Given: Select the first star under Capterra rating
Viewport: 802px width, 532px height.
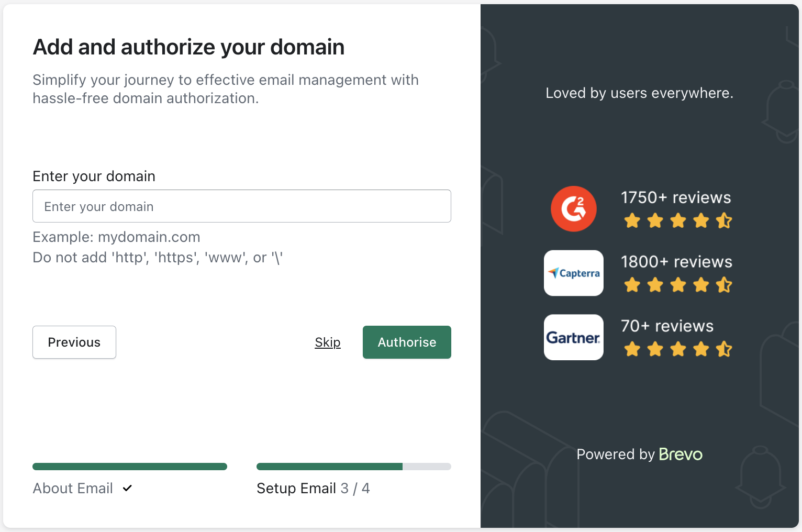Looking at the screenshot, I should [x=632, y=285].
